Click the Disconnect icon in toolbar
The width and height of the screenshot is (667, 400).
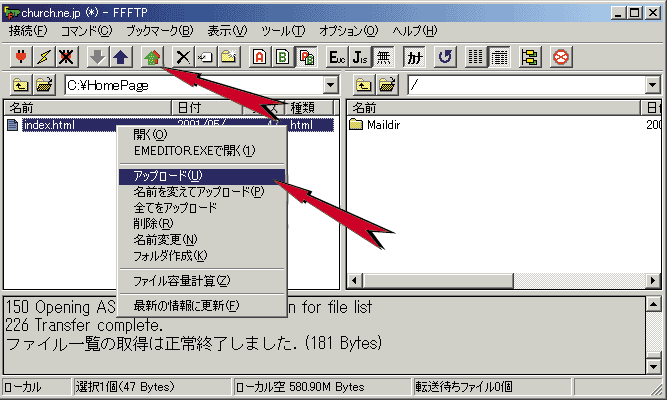[67, 57]
